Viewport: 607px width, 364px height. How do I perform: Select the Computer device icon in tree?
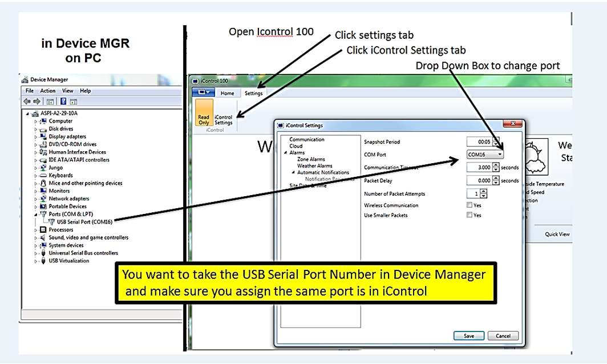coord(43,121)
